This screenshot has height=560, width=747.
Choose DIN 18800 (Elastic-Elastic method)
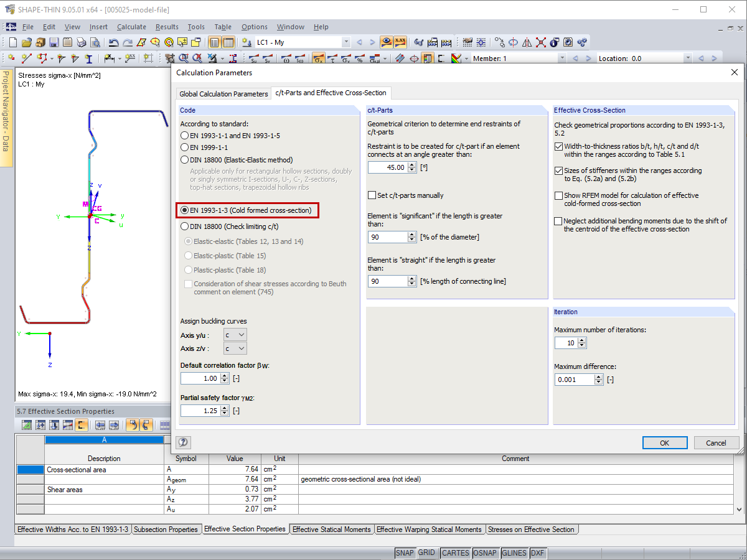[184, 160]
